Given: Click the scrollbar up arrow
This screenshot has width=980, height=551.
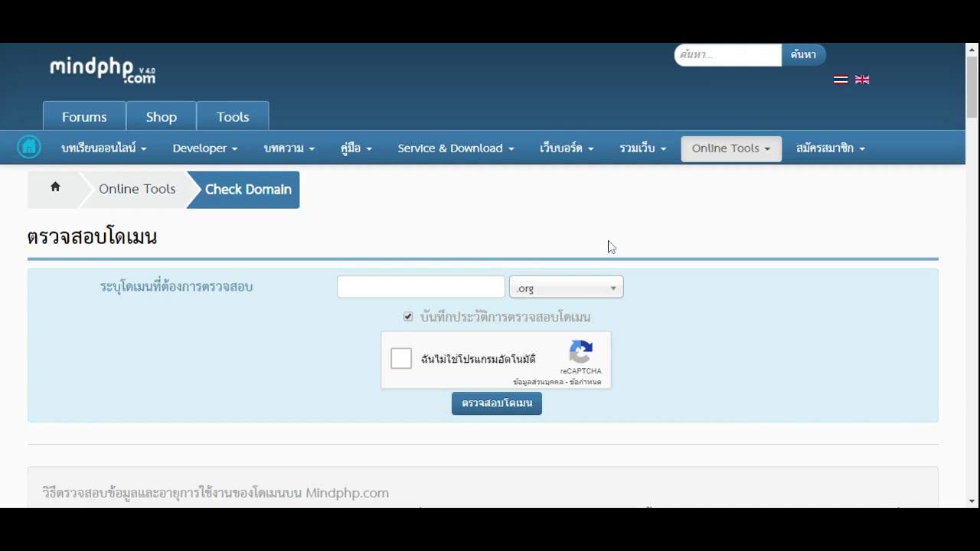Looking at the screenshot, I should [972, 49].
